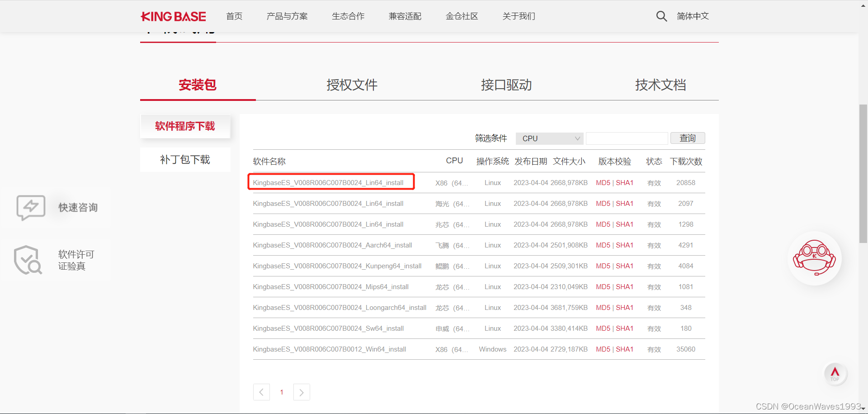Switch language via 简体中文
This screenshot has height=414, width=868.
tap(693, 16)
